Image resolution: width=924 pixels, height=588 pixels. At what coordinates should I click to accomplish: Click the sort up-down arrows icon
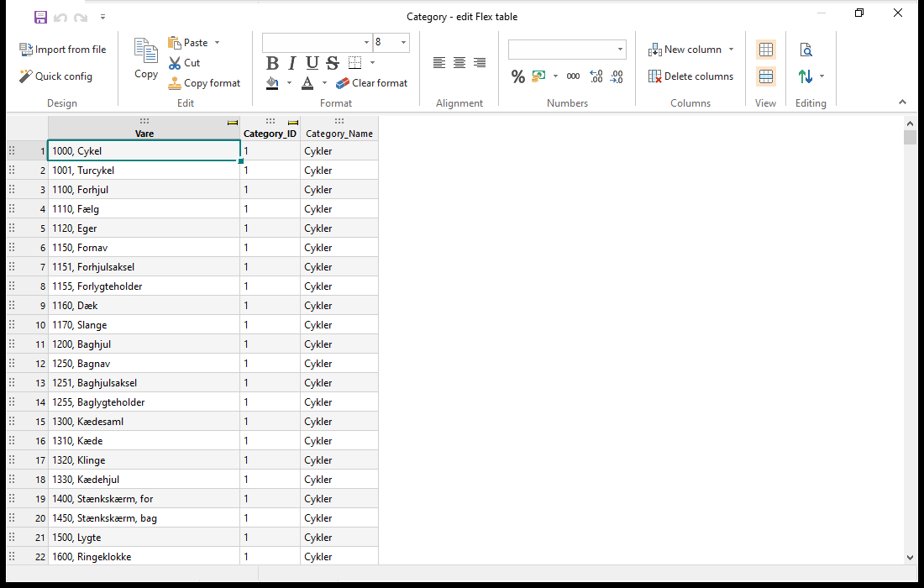click(x=806, y=76)
